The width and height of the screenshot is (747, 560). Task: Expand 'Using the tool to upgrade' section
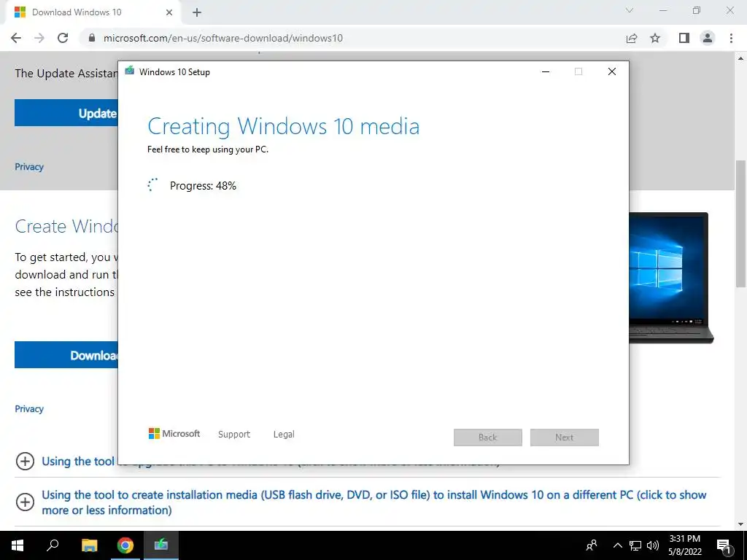pos(25,461)
